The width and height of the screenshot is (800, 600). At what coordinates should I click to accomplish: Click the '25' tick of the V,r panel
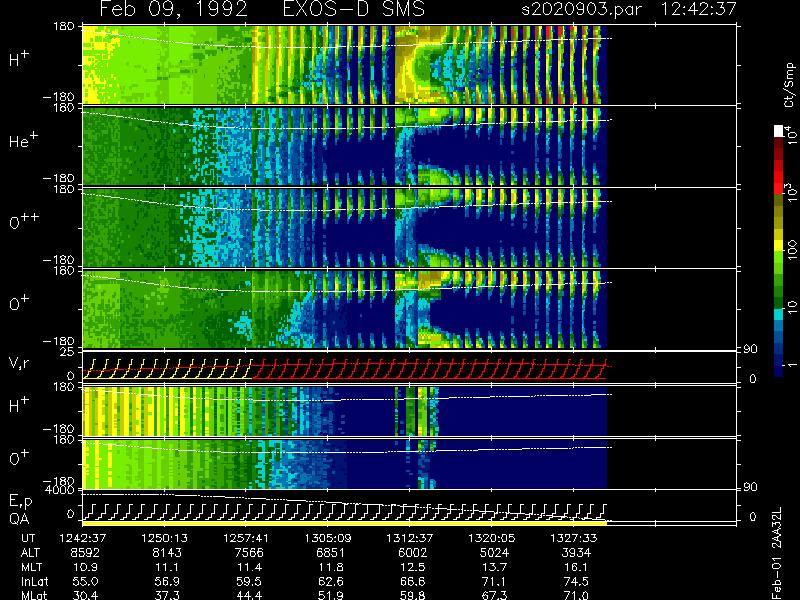(67, 352)
